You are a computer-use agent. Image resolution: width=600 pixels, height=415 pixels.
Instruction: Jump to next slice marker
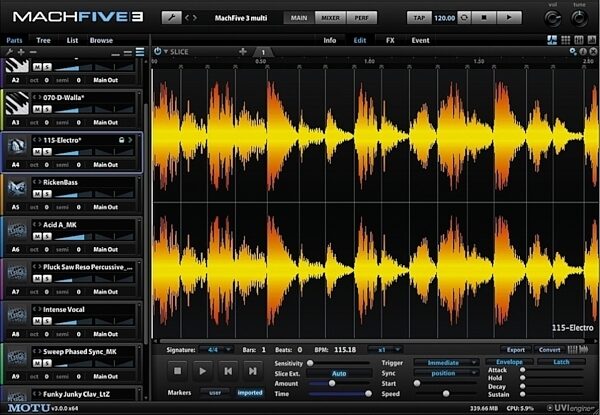[x=253, y=371]
